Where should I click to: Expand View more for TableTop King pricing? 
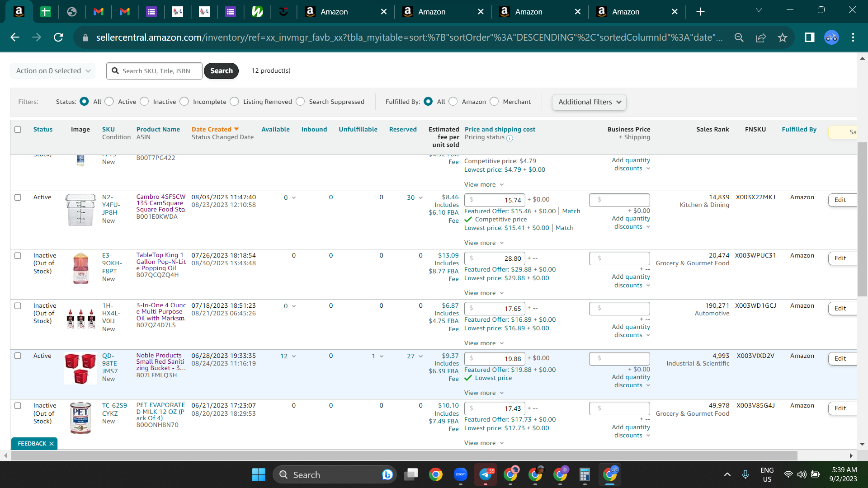click(x=484, y=293)
